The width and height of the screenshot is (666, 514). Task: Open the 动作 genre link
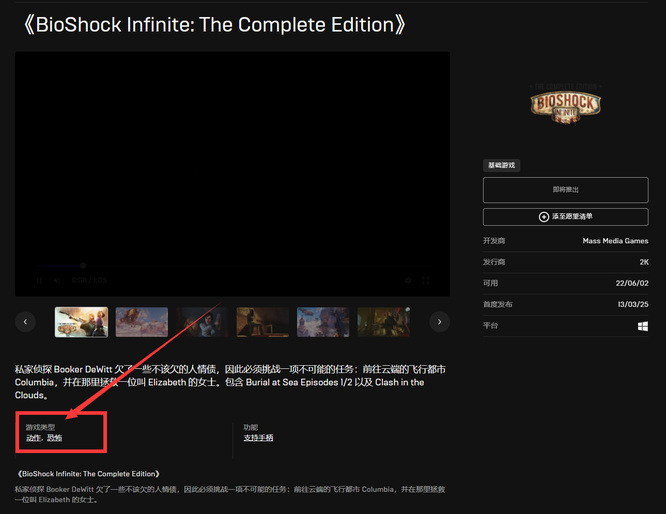coord(34,438)
